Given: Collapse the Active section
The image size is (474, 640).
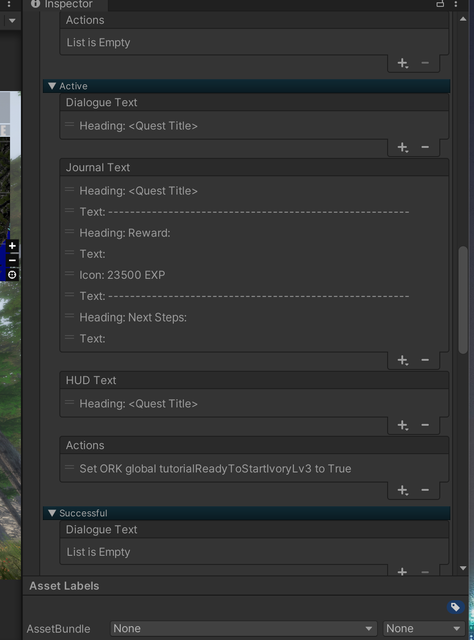Looking at the screenshot, I should pyautogui.click(x=52, y=86).
